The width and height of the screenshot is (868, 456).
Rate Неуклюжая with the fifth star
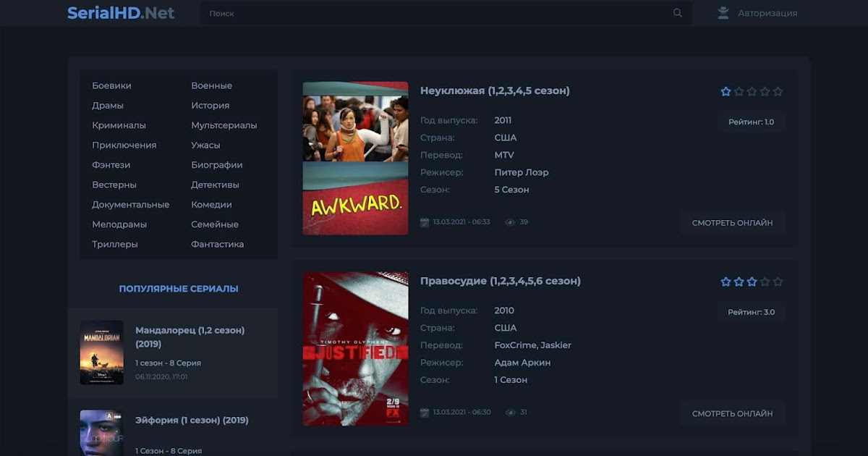pos(778,92)
